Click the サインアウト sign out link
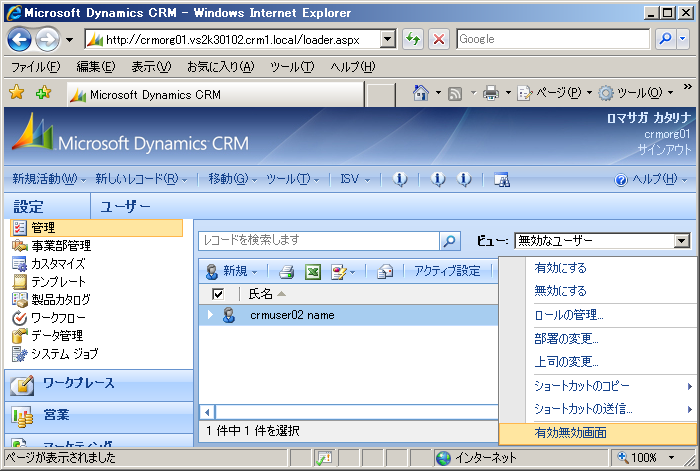 coord(664,150)
